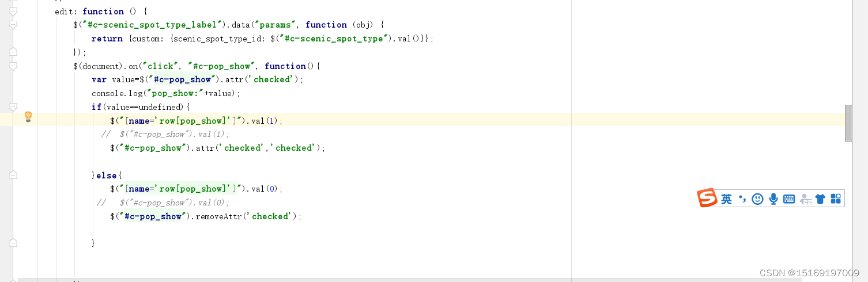
Task: Click the vertical scrollbar thumb
Action: click(848, 123)
